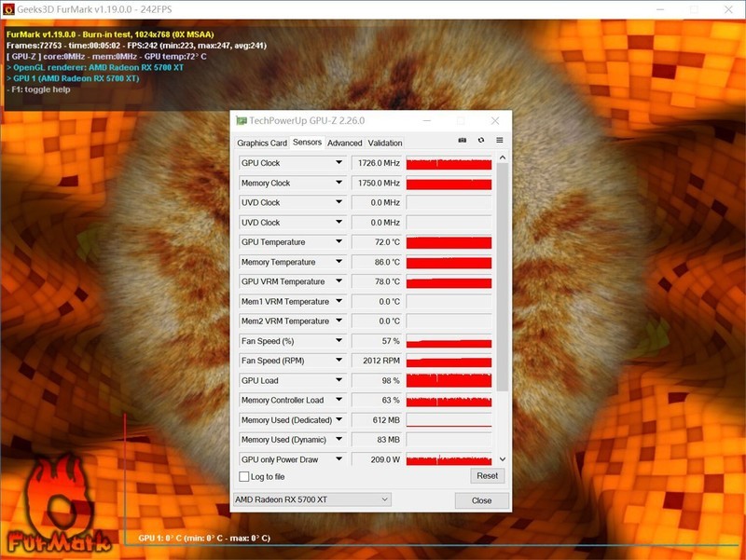Click the GPU-Z screenshot camera icon
The width and height of the screenshot is (746, 560).
coord(462,141)
